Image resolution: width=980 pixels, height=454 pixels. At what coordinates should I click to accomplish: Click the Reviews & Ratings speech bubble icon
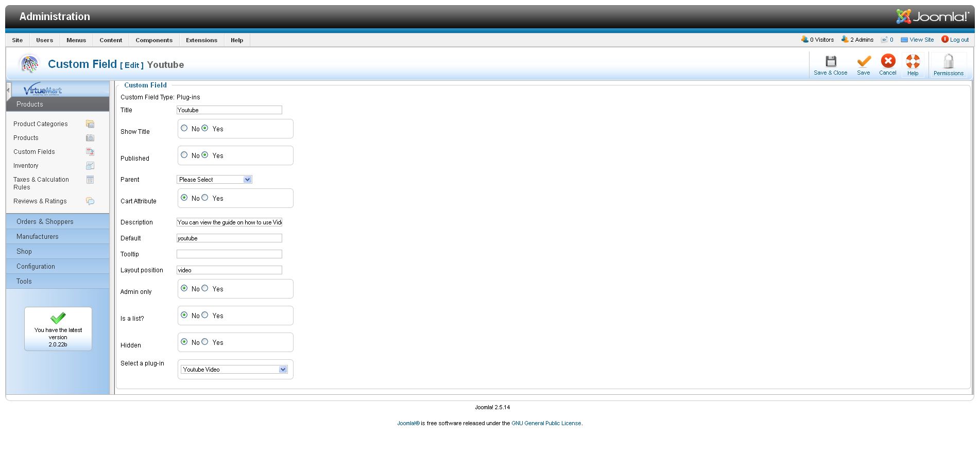pyautogui.click(x=90, y=201)
